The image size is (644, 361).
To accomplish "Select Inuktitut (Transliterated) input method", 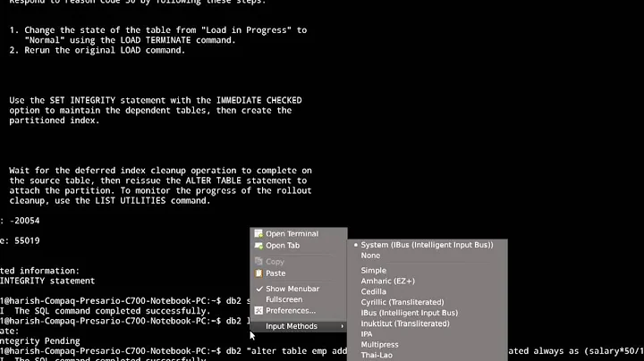I will (x=428, y=323).
